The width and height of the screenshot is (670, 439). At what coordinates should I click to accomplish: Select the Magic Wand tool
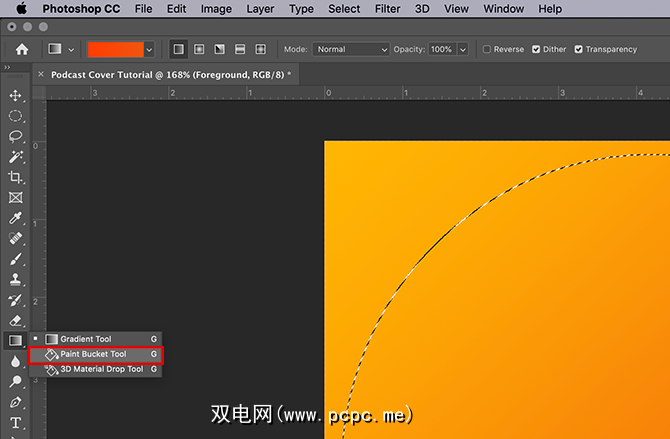tap(15, 157)
